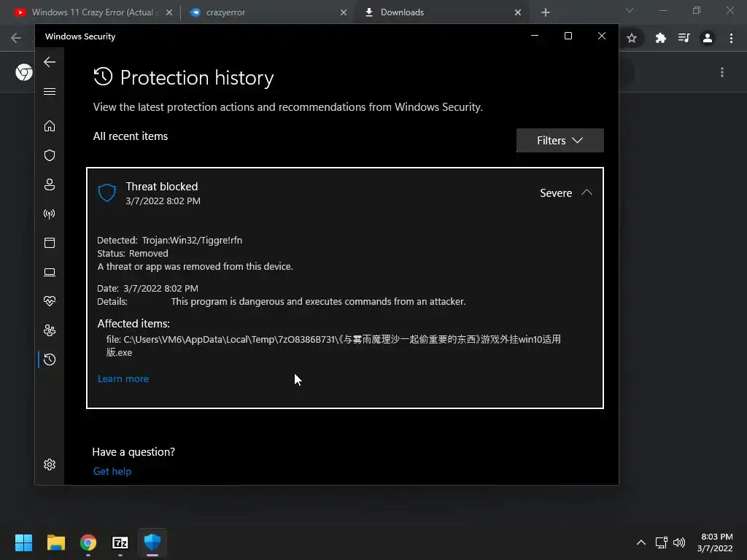Screen dimensions: 747x560
Task: Open Device performance & health heart icon
Action: click(x=50, y=301)
